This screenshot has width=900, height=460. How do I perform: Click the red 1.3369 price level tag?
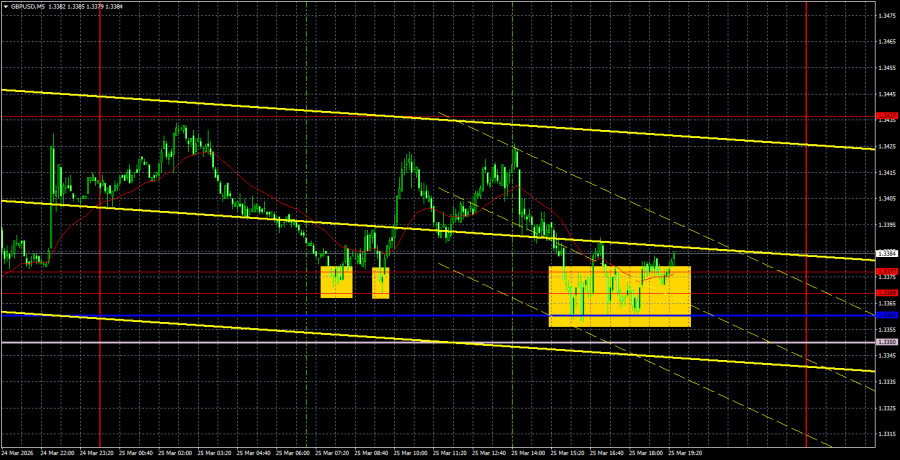click(x=886, y=293)
